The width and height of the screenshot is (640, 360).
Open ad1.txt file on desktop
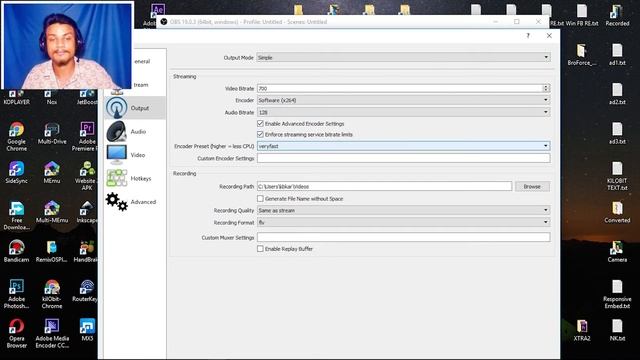tap(617, 55)
